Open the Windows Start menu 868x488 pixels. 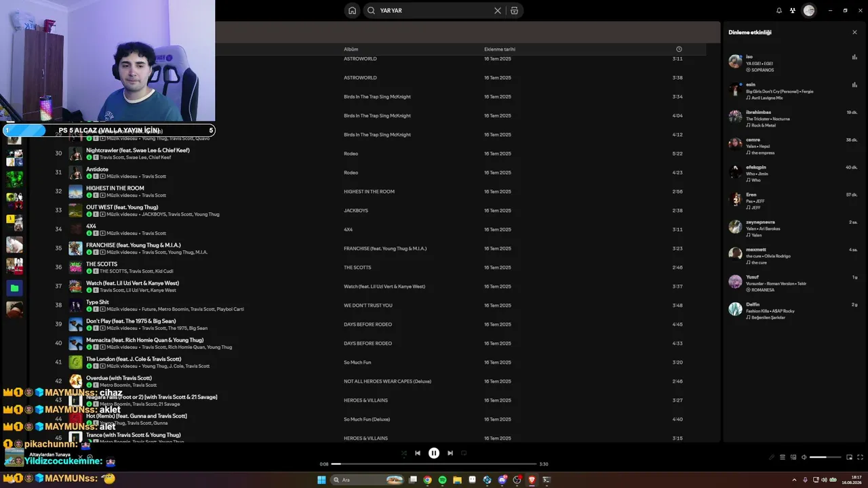click(x=321, y=480)
